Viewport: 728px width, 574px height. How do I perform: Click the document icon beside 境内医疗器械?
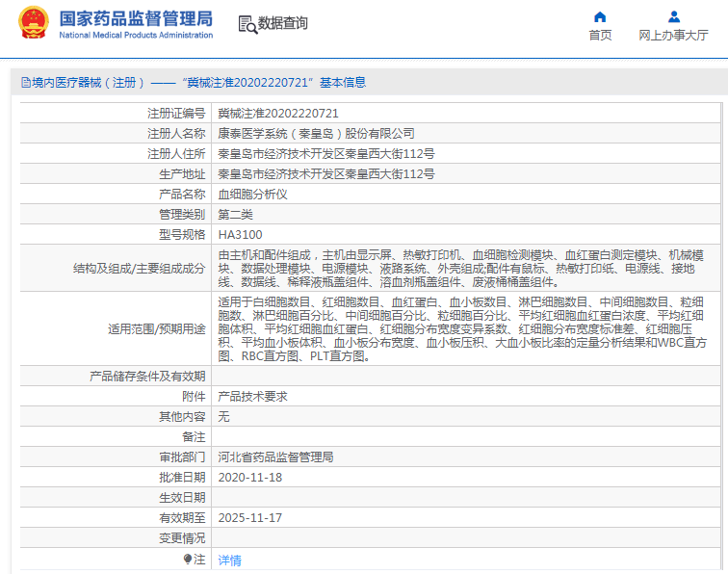point(24,83)
